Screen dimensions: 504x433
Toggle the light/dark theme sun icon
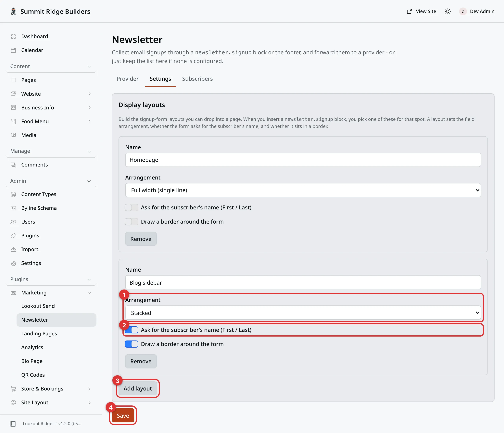pos(447,11)
